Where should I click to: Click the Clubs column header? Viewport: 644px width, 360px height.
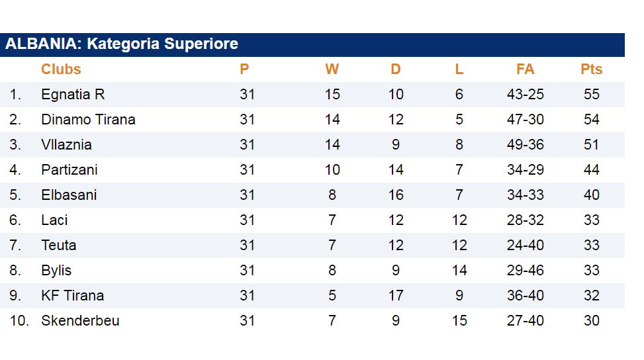[x=61, y=69]
